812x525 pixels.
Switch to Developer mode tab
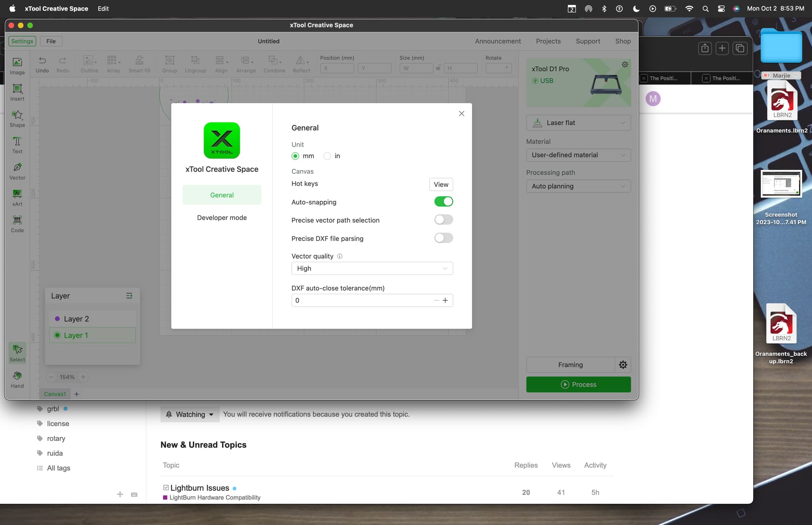point(222,218)
